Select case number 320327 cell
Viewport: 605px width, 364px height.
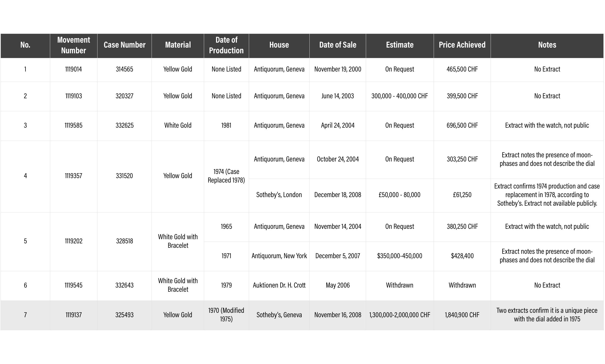point(125,96)
